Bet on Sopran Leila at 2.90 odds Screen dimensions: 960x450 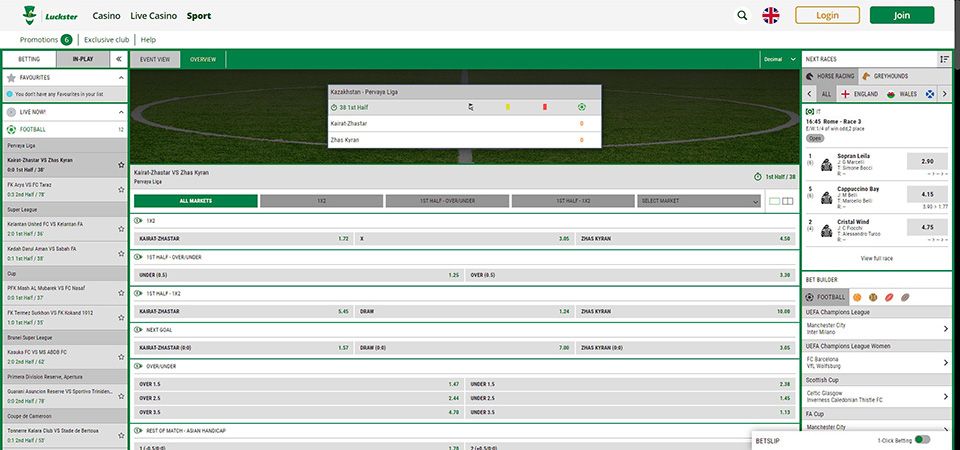[x=926, y=161]
